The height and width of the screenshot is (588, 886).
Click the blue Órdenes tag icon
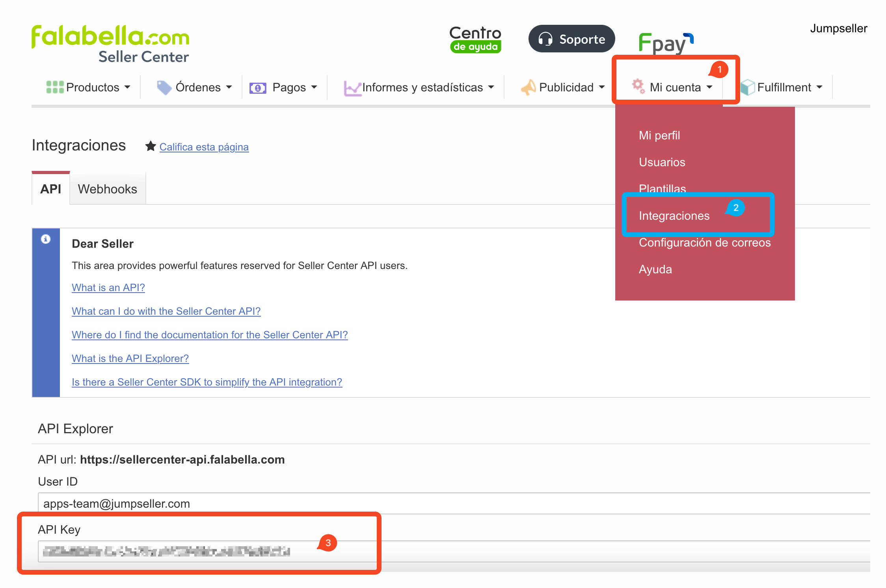pyautogui.click(x=164, y=87)
